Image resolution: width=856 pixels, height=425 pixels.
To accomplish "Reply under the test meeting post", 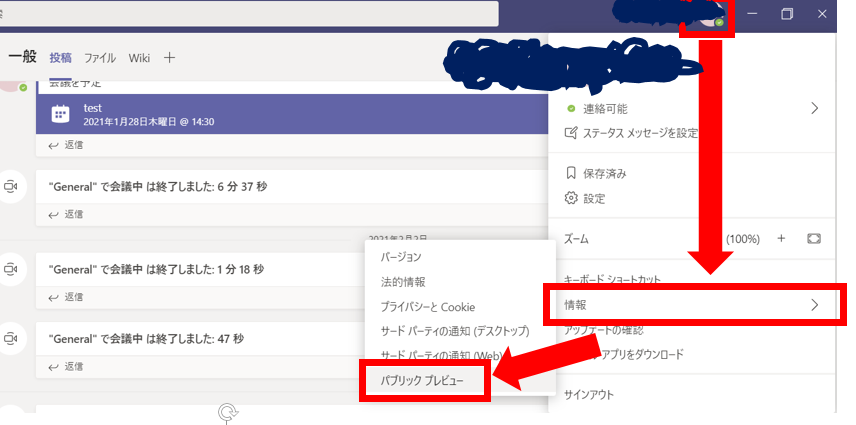I will tap(66, 145).
